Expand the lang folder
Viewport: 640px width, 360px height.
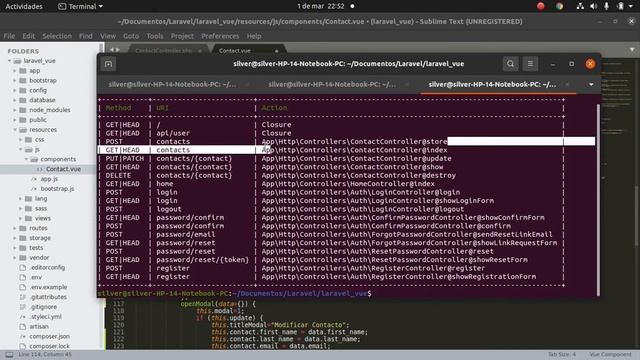[21, 198]
